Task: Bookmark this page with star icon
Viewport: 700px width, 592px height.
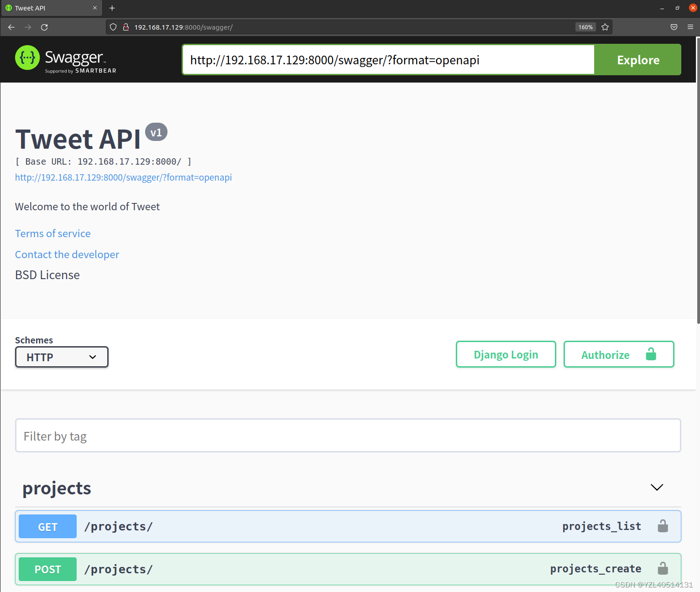Action: (605, 27)
